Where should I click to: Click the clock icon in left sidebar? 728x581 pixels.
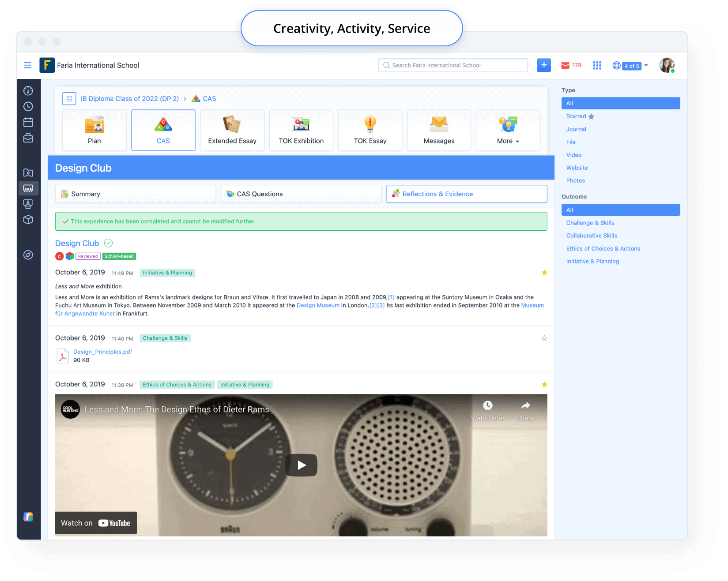tap(28, 106)
